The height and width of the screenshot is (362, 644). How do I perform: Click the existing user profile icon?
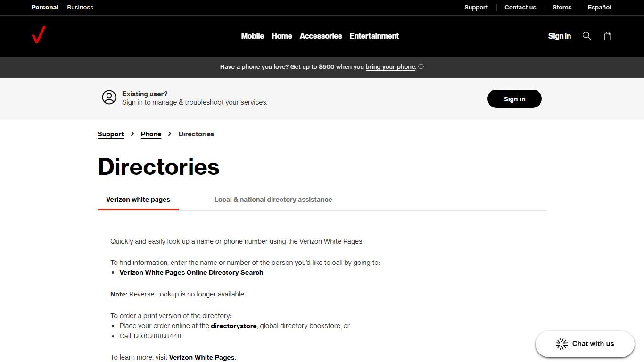point(109,98)
